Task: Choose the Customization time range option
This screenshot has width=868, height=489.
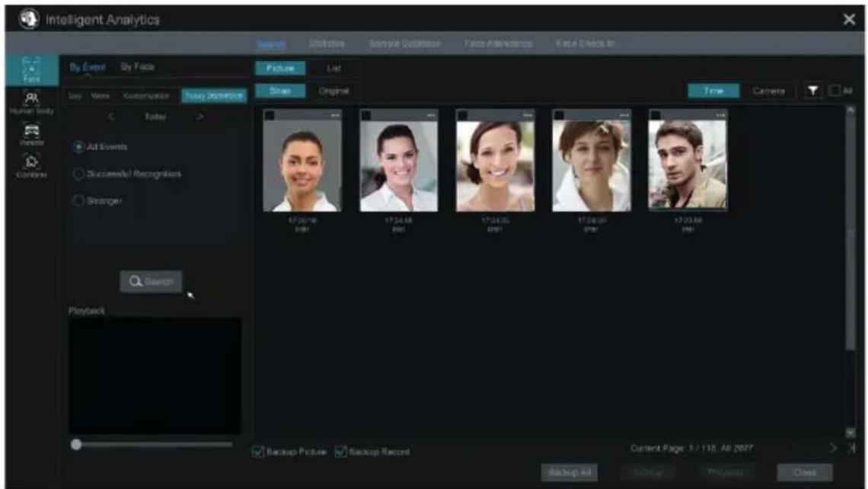Action: click(146, 96)
